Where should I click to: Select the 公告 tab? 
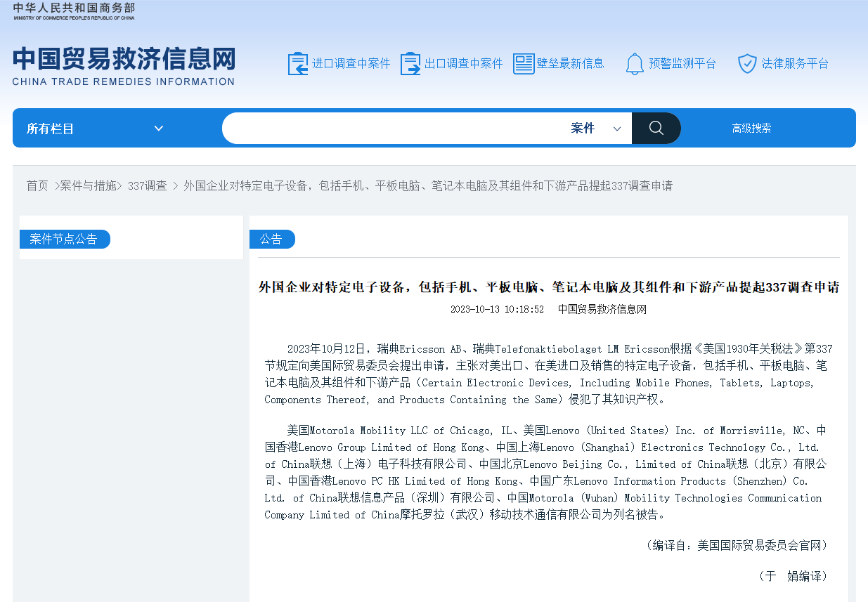coord(271,239)
